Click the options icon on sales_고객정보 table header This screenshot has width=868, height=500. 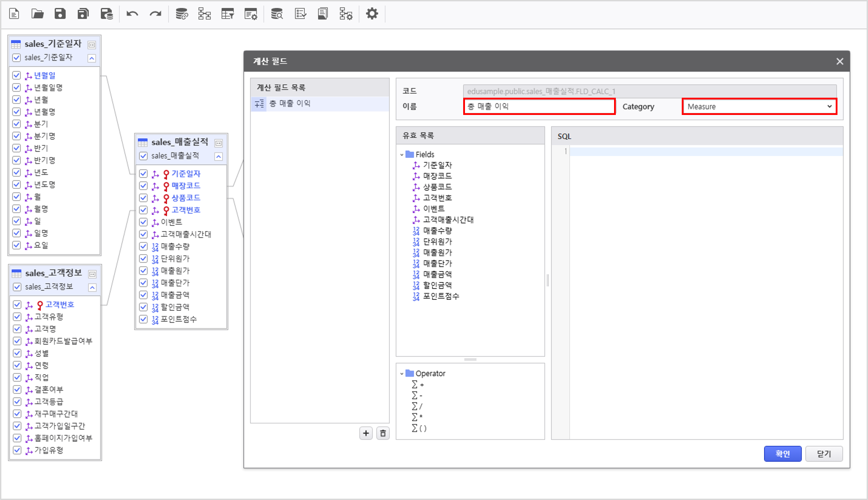[92, 274]
